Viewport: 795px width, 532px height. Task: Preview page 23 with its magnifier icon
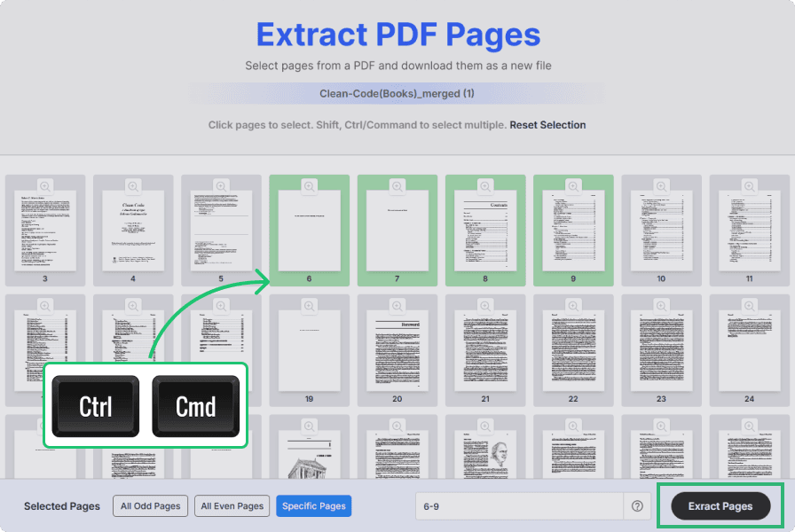[x=660, y=307]
